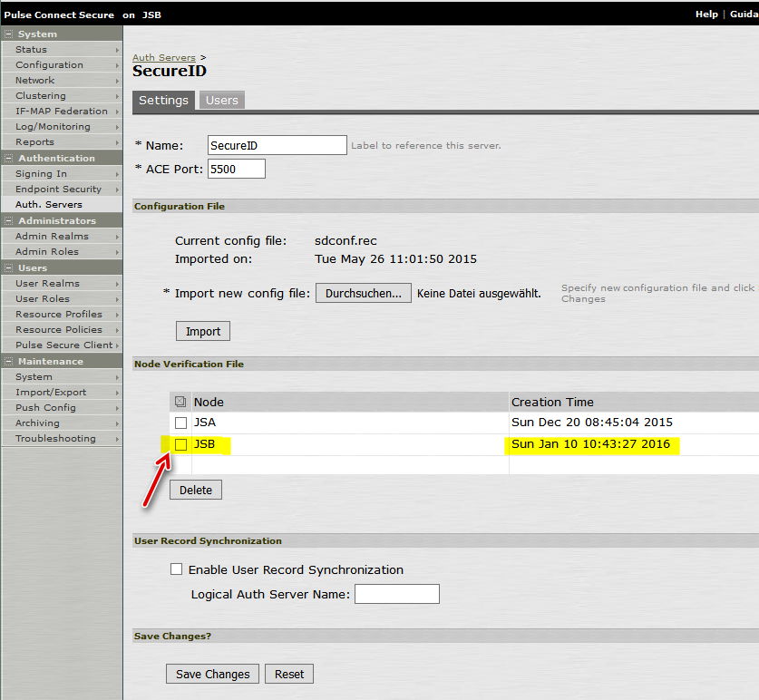Collapse the Maintenance section in sidebar
The width and height of the screenshot is (759, 700).
(x=8, y=361)
